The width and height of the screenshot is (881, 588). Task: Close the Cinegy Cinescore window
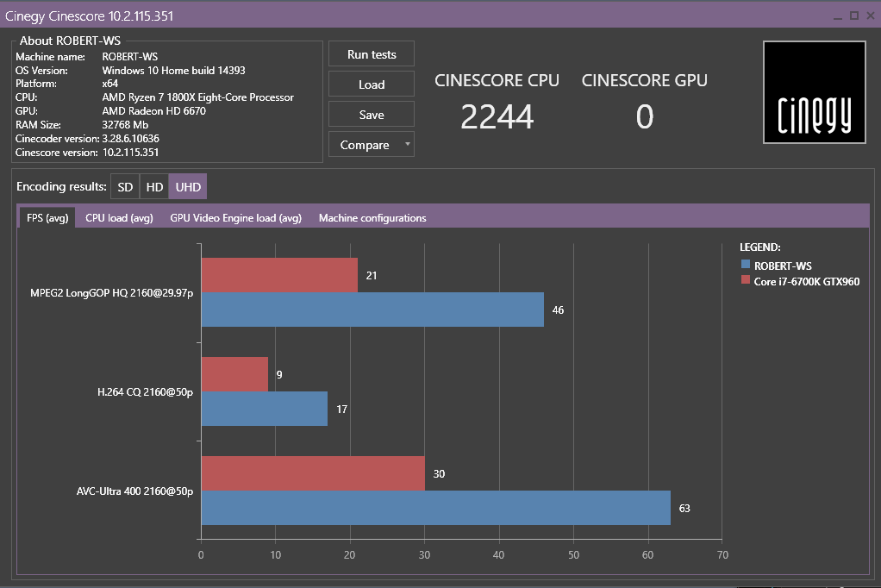[x=871, y=16]
